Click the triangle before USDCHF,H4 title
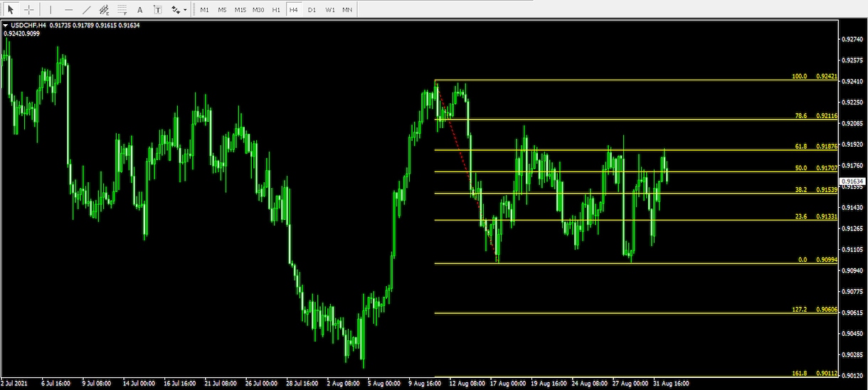 pos(6,26)
